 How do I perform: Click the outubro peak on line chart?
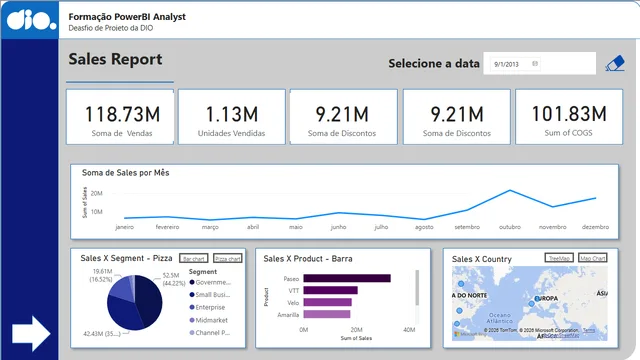click(510, 190)
